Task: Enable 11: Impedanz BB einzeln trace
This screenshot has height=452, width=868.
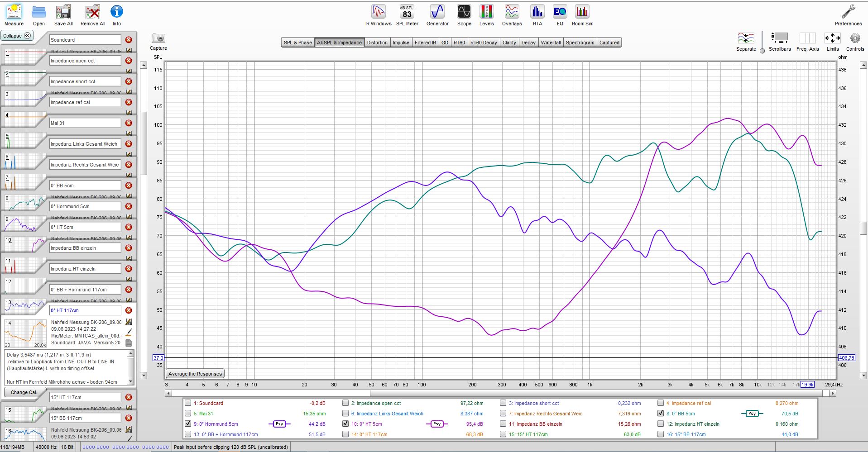Action: coord(503,424)
